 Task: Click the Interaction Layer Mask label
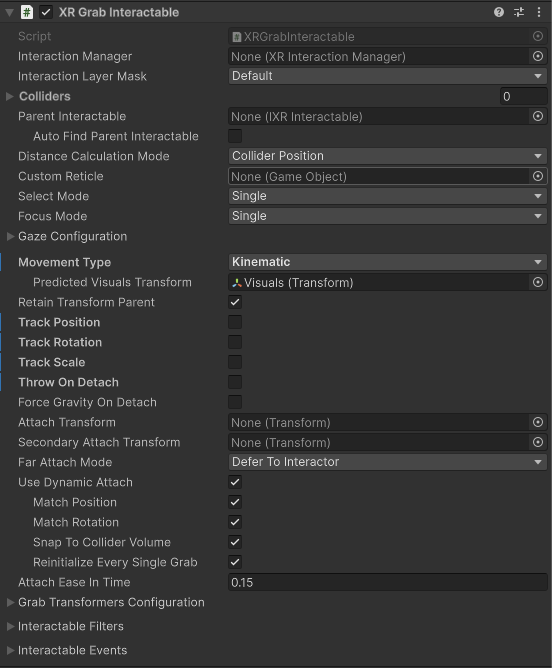pyautogui.click(x=82, y=76)
